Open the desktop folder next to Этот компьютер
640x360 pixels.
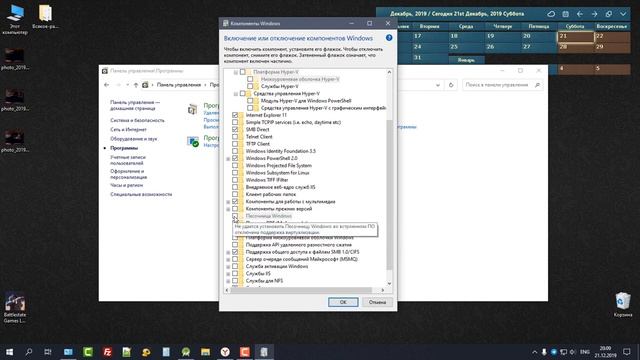coord(45,17)
